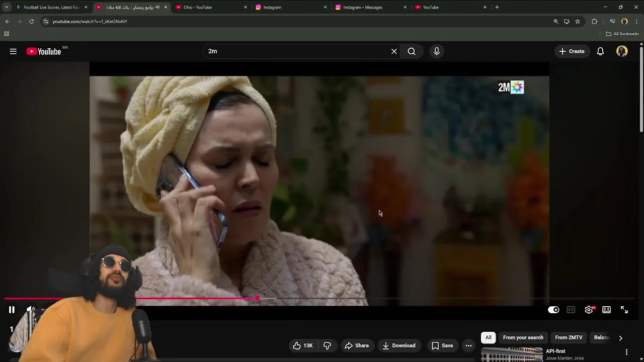Open the Chrome profile avatar
The width and height of the screenshot is (644, 362).
click(624, 21)
